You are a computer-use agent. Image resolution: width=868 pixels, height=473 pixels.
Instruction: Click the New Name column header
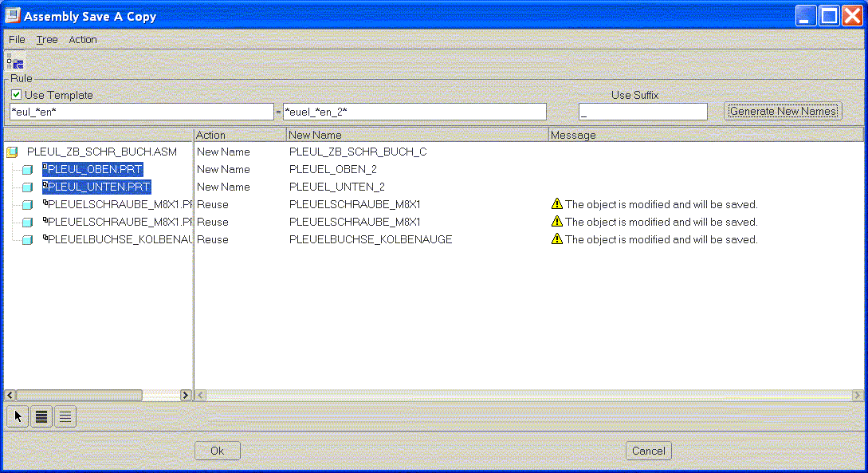click(417, 135)
